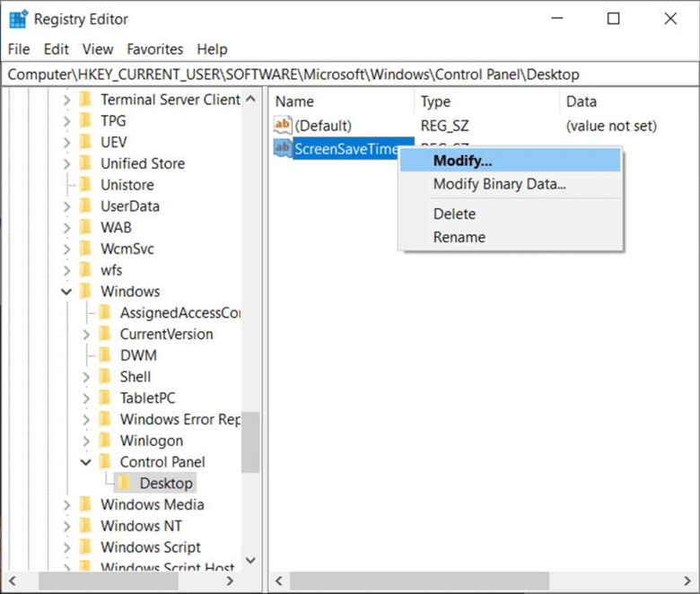
Task: Collapse the Windows key
Action: pyautogui.click(x=66, y=292)
